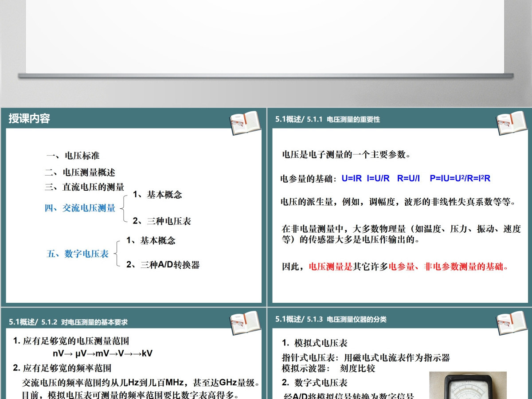Viewport: 532px width, 399px height.
Task: Select the blank white slide at top
Action: (x=265, y=36)
